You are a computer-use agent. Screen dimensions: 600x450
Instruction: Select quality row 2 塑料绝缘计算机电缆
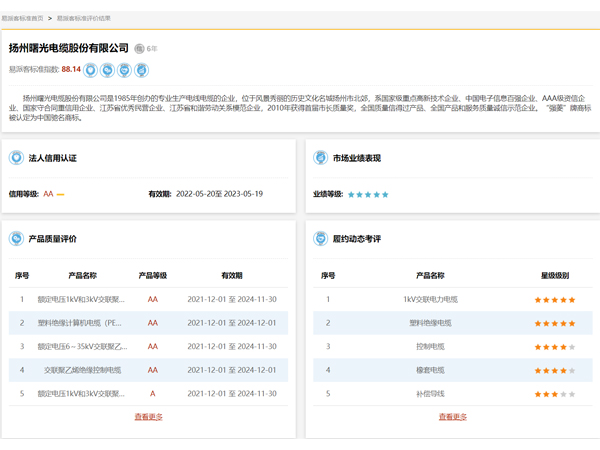[148, 323]
